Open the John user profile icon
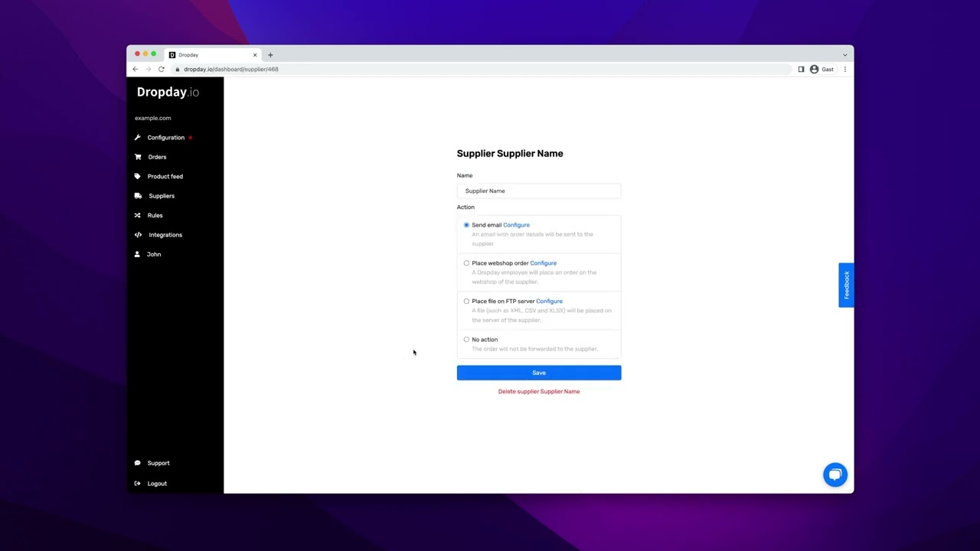The height and width of the screenshot is (551, 980). point(139,254)
